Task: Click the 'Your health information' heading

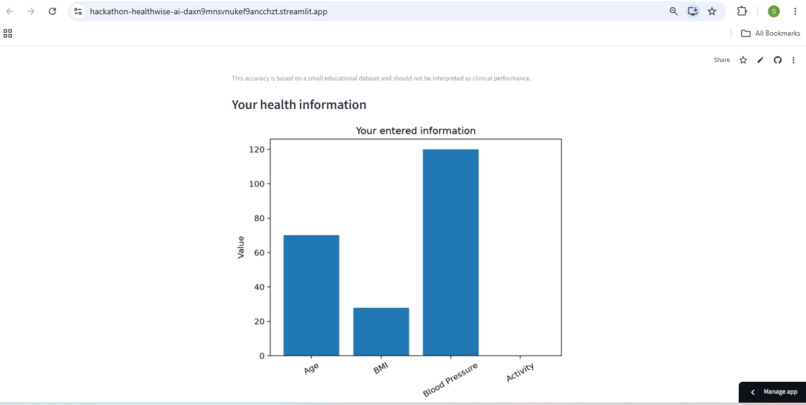Action: click(299, 105)
